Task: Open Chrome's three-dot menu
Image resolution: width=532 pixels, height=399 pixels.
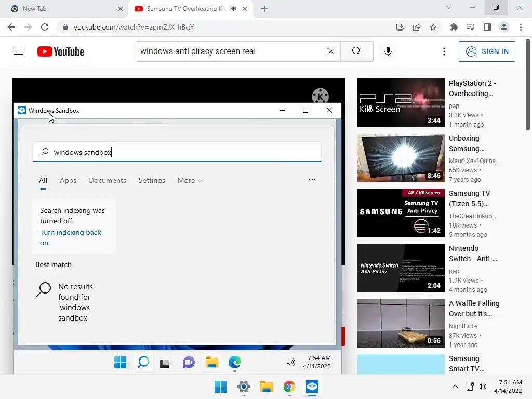Action: (521, 27)
